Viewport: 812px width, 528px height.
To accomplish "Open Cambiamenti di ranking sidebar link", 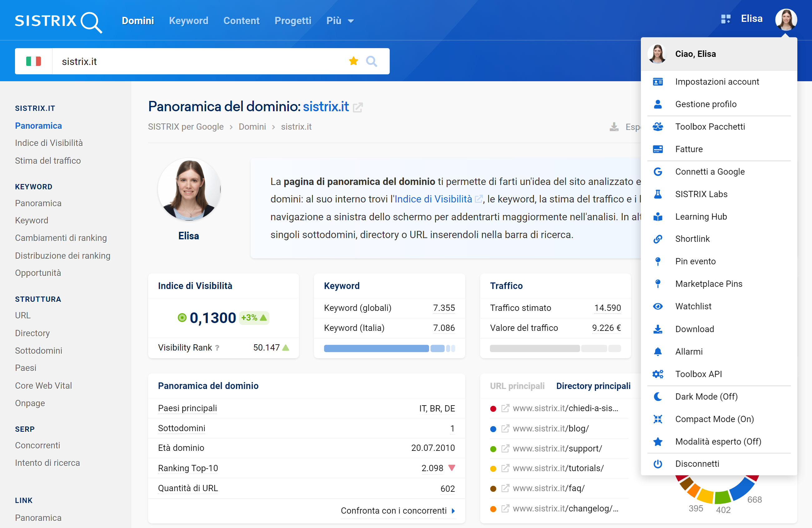I will [61, 238].
